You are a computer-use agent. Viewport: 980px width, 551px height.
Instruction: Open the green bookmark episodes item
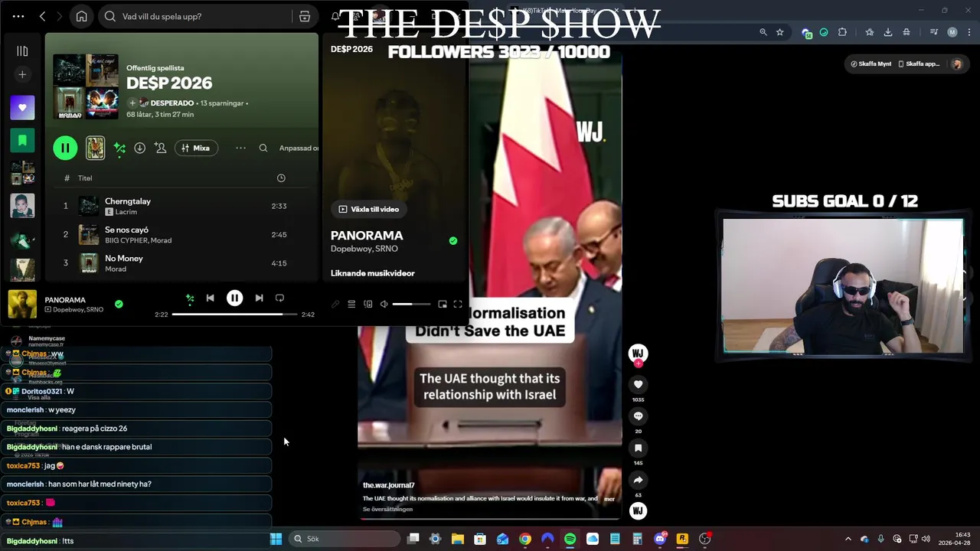tap(22, 140)
